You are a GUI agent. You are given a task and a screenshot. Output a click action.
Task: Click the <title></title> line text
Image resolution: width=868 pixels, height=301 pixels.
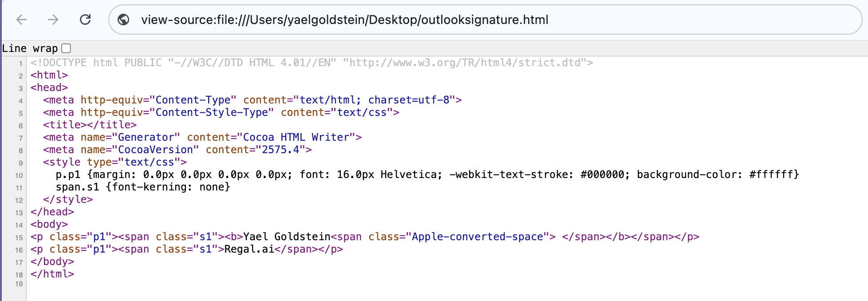[90, 125]
